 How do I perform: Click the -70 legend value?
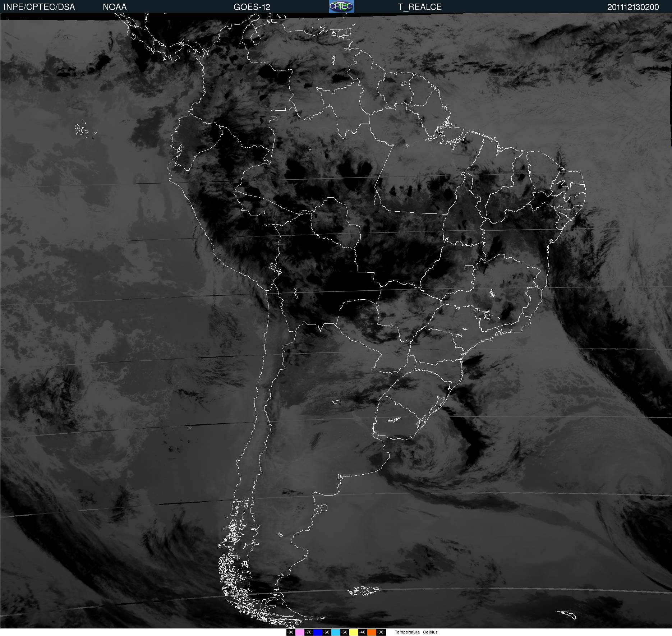pos(308,632)
